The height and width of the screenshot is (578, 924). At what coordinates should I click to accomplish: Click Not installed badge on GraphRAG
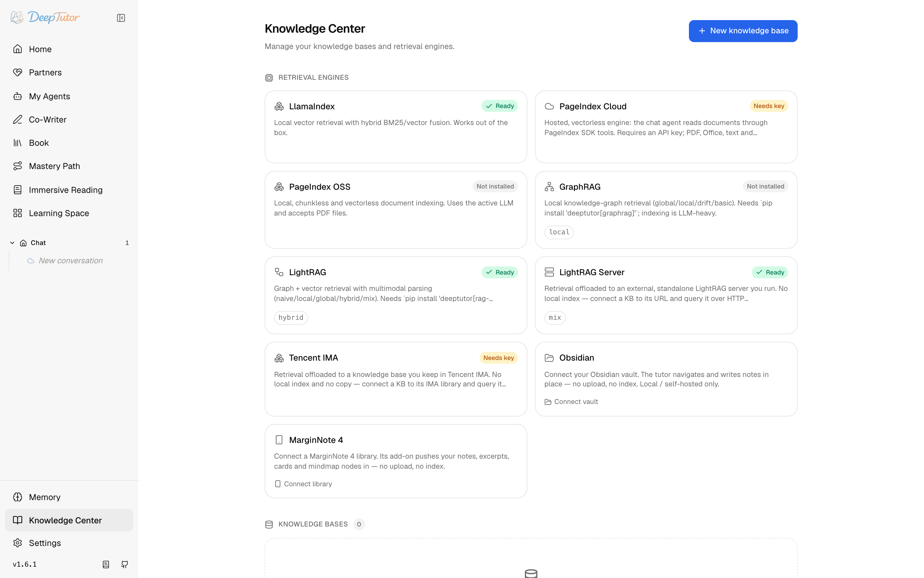(765, 186)
